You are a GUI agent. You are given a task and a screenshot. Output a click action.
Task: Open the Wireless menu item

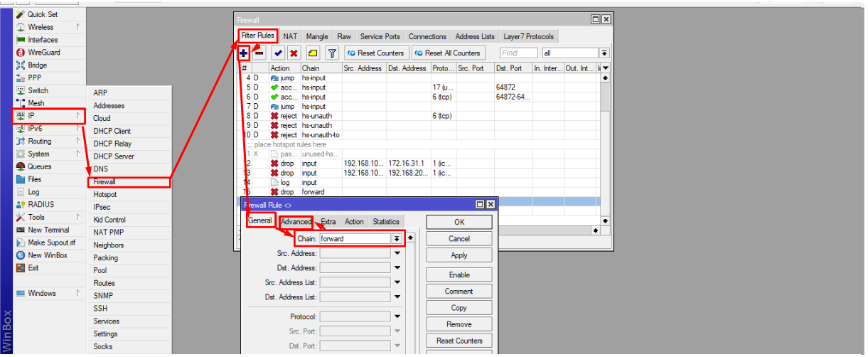41,27
